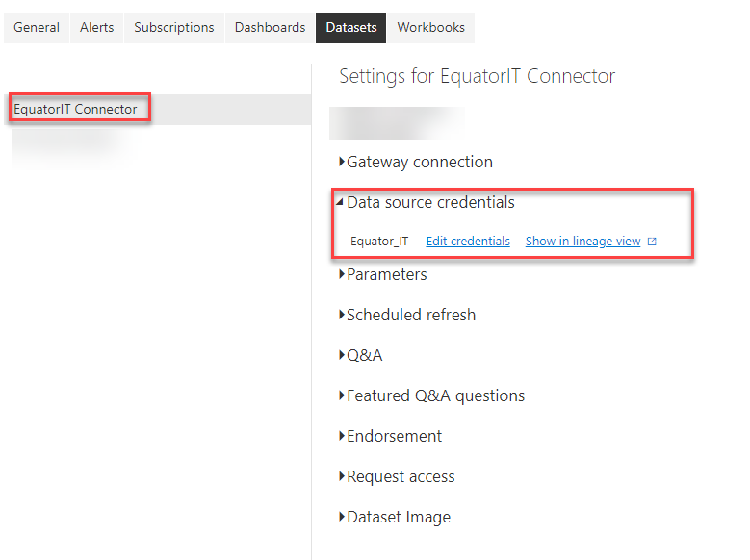Open the Alerts tab
The image size is (750, 560).
point(96,28)
